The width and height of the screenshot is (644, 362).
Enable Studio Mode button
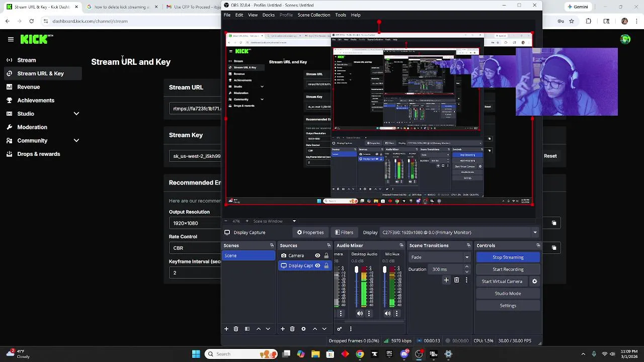tap(508, 294)
